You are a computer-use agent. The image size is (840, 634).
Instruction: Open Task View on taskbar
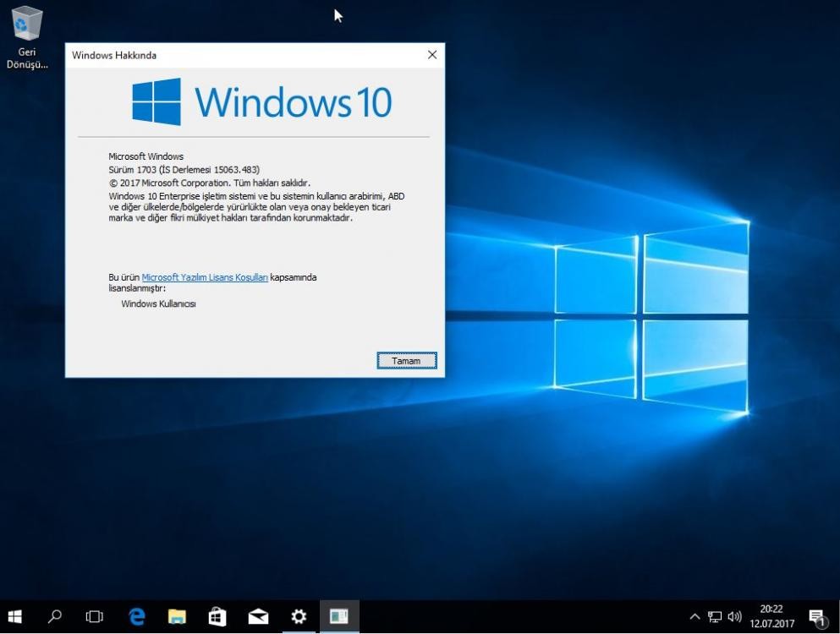(x=94, y=617)
